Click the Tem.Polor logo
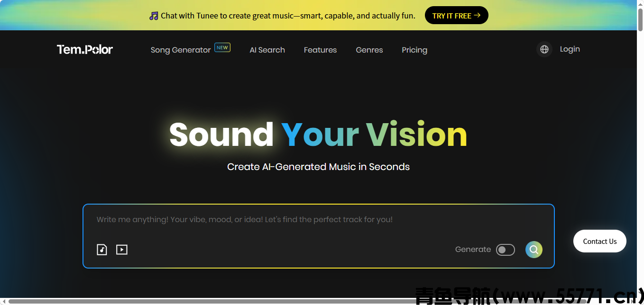The width and height of the screenshot is (644, 305). [85, 49]
